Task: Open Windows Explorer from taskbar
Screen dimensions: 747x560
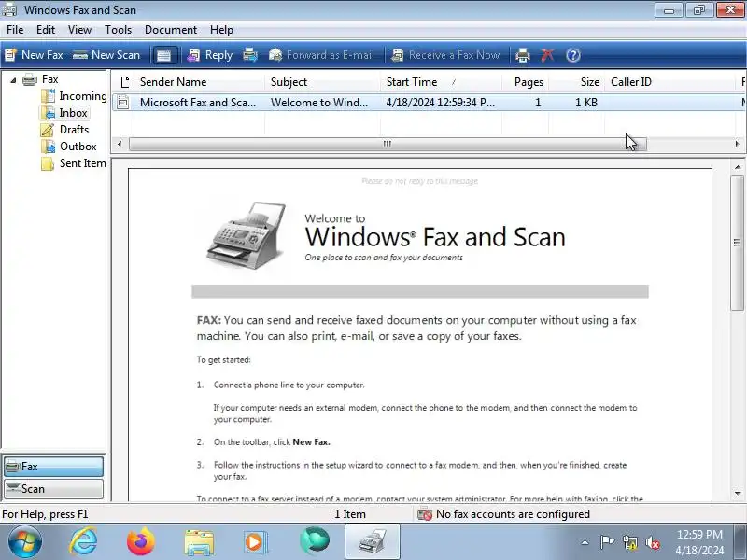Action: tap(199, 542)
